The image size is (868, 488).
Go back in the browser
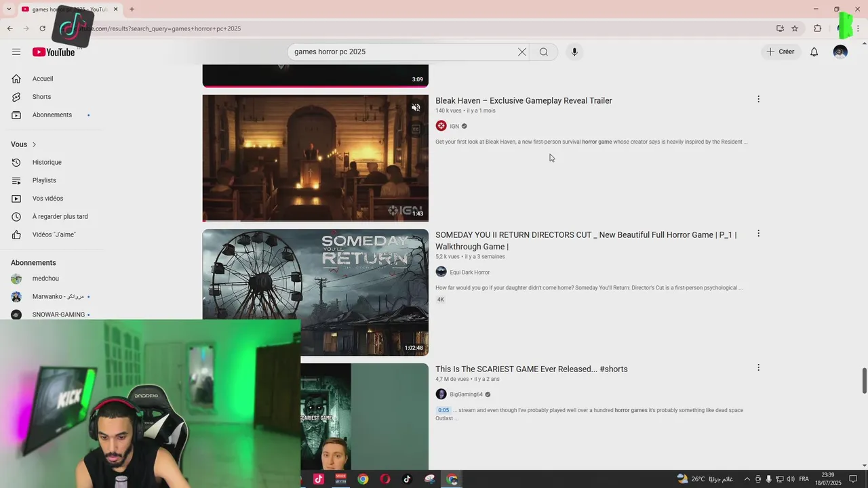[x=9, y=28]
